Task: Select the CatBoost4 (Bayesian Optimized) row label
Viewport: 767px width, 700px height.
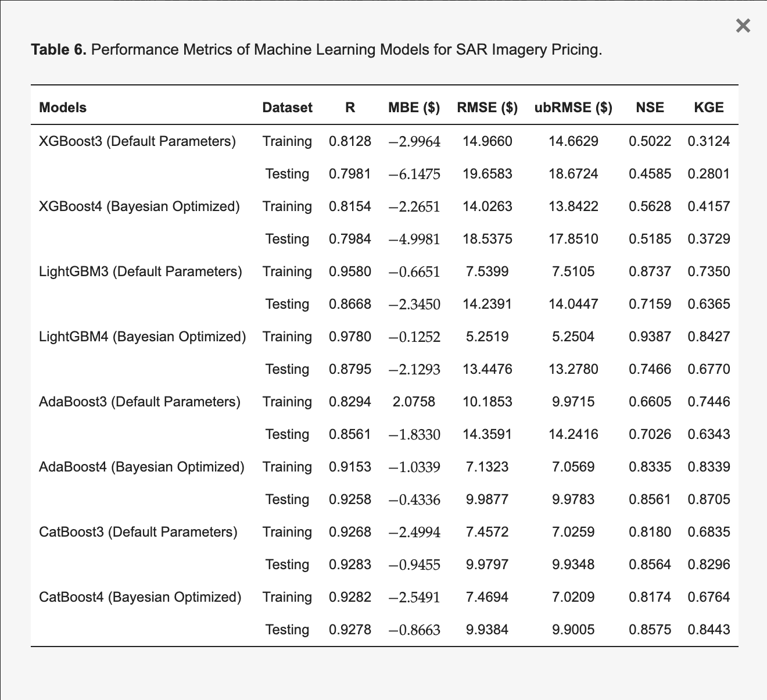Action: coord(140,597)
